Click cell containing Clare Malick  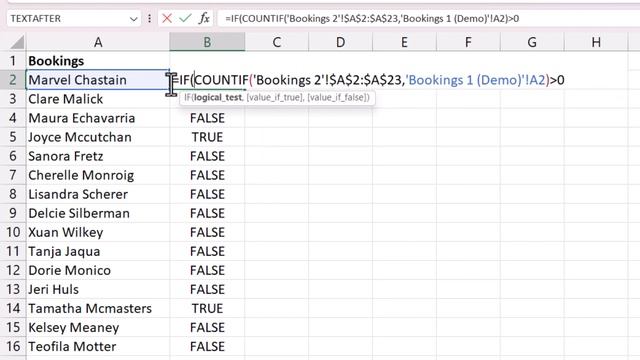click(98, 99)
